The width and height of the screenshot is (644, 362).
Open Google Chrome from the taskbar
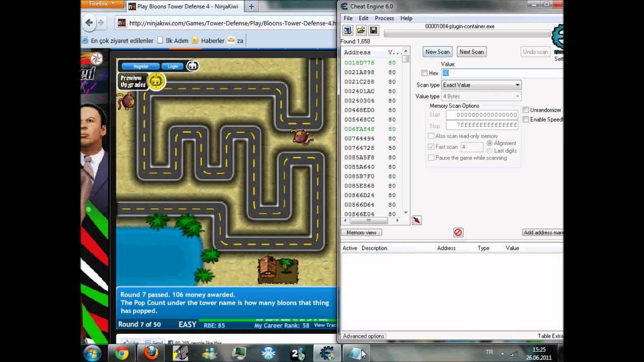coord(121,353)
